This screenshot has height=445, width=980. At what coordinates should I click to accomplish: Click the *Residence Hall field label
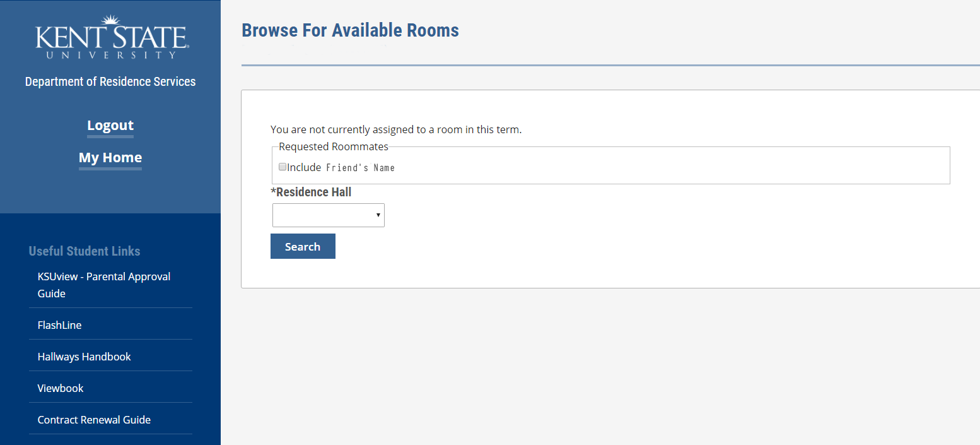click(x=311, y=192)
